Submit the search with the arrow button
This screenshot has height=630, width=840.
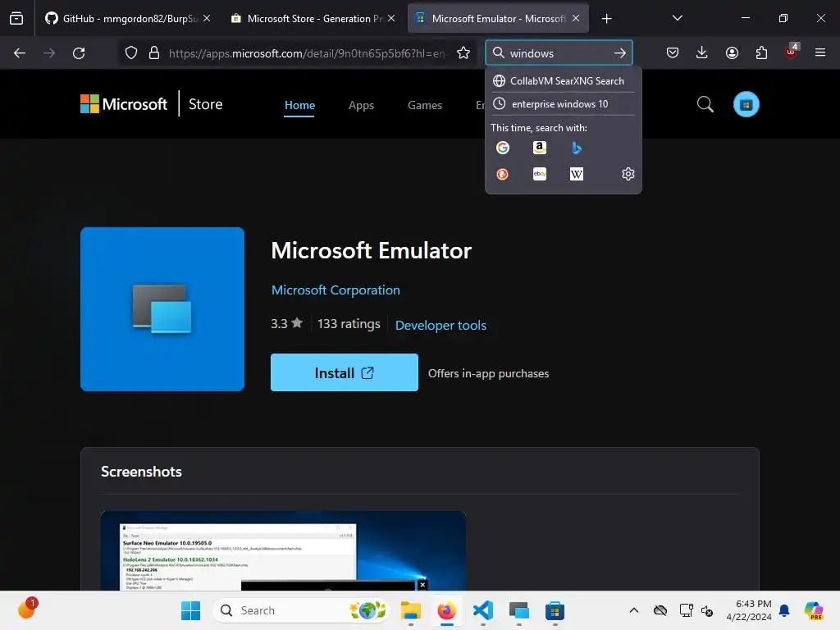[620, 53]
